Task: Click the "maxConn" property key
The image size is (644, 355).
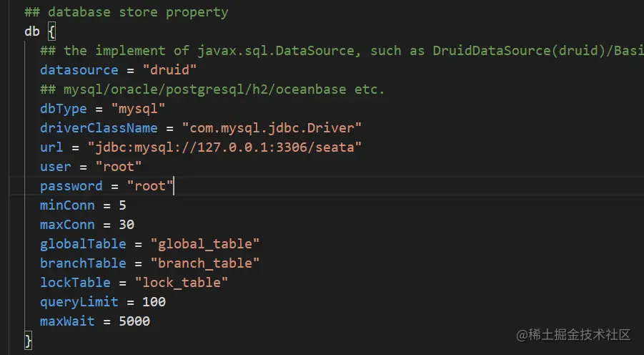Action: click(67, 225)
